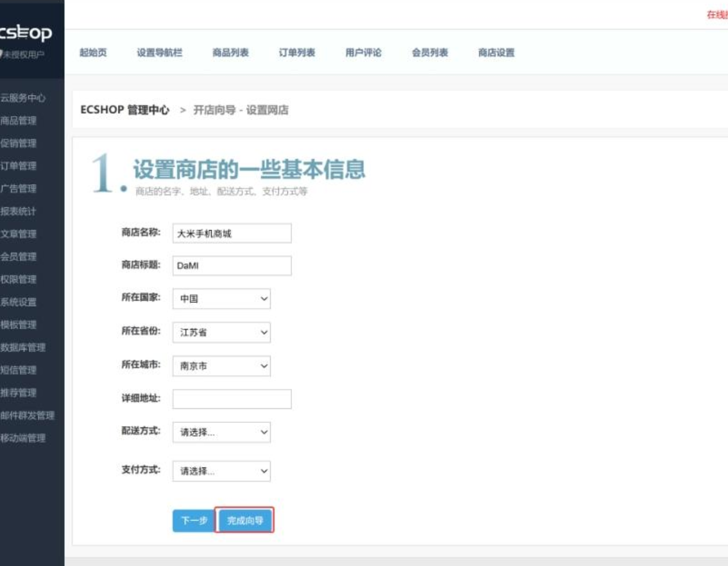
Task: Expand 推荐管理 in sidebar
Action: [19, 393]
